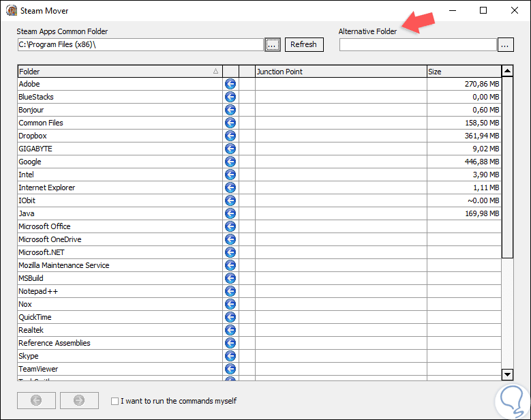The image size is (531, 420).
Task: Click the Steam Mover app icon in title bar
Action: [x=12, y=10]
